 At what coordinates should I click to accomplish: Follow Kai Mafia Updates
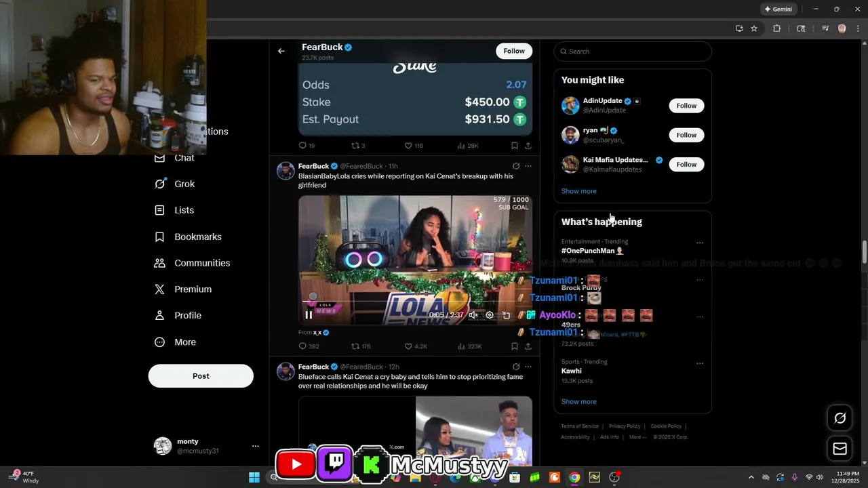click(x=686, y=164)
